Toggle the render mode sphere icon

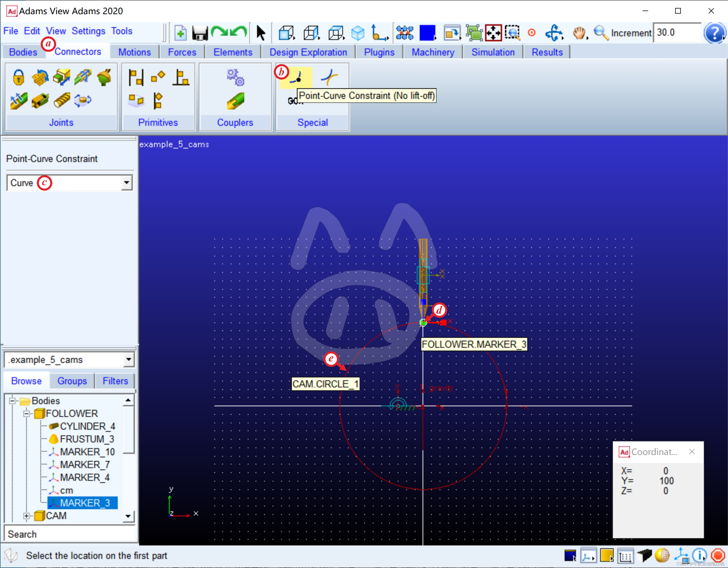point(662,555)
